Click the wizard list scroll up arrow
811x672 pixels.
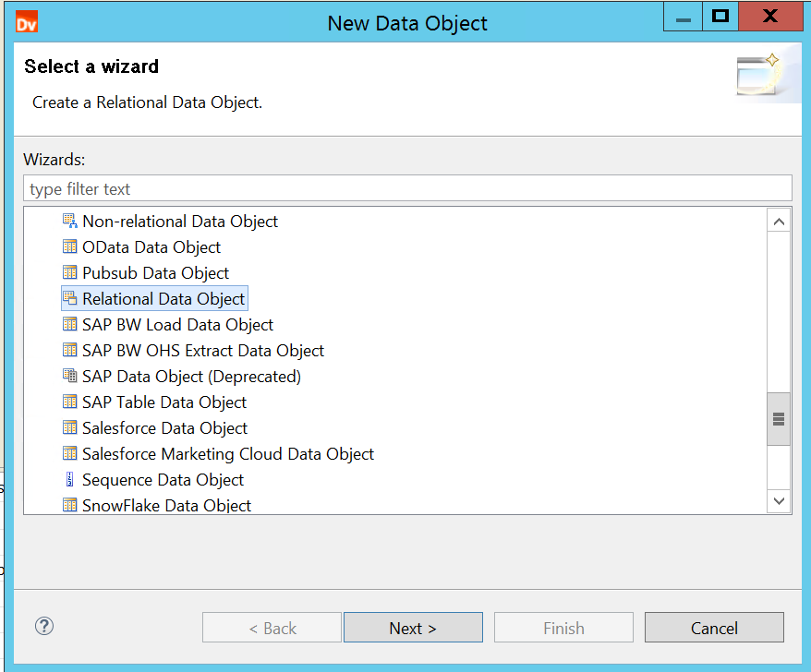click(779, 222)
